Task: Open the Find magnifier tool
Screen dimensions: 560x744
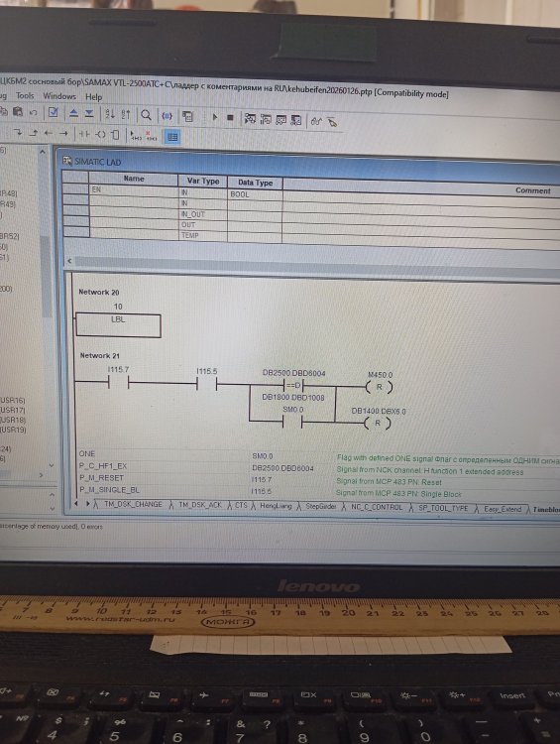Action: click(x=146, y=115)
